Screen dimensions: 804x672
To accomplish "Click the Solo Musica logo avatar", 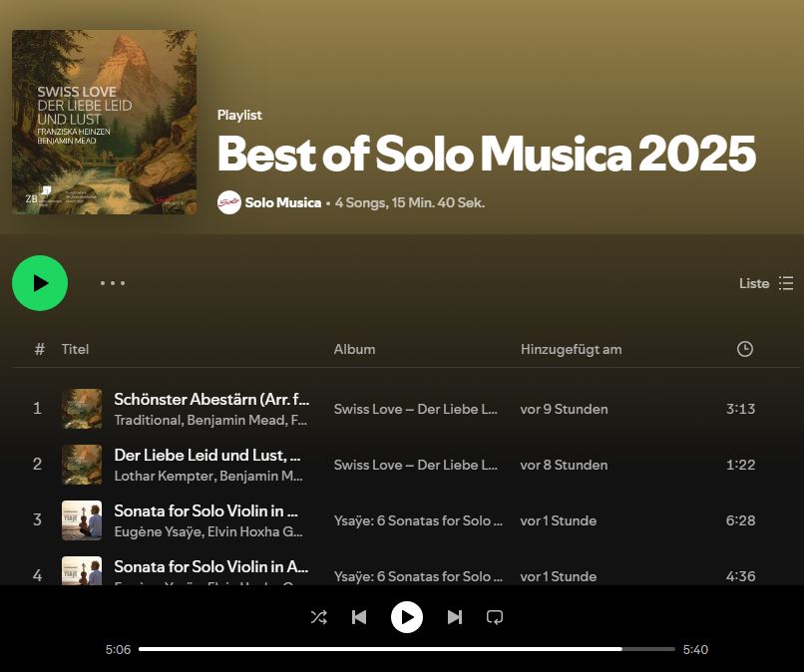I will point(229,202).
